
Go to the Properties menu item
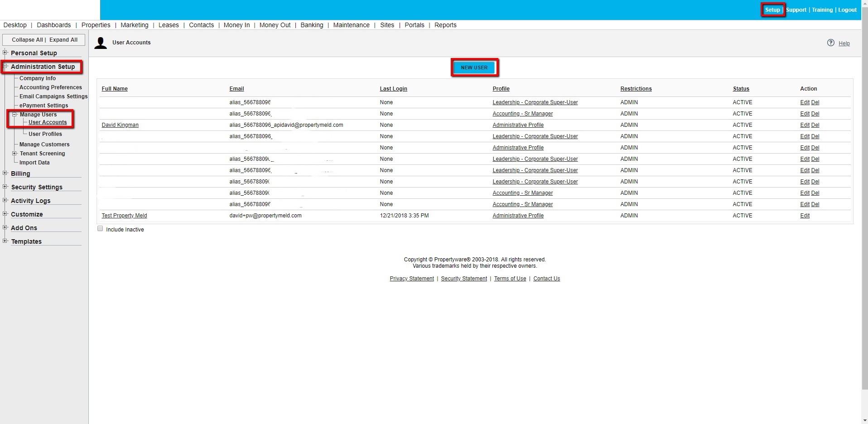[x=96, y=25]
